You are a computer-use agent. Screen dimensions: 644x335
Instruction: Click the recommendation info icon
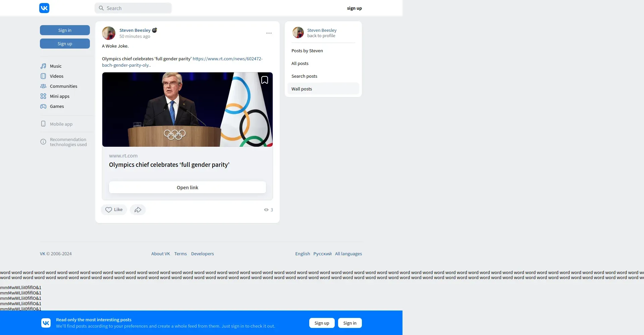[x=43, y=142]
